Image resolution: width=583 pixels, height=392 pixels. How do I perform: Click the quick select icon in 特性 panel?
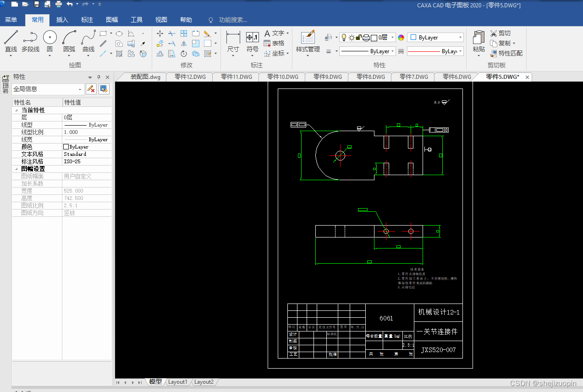coord(104,89)
